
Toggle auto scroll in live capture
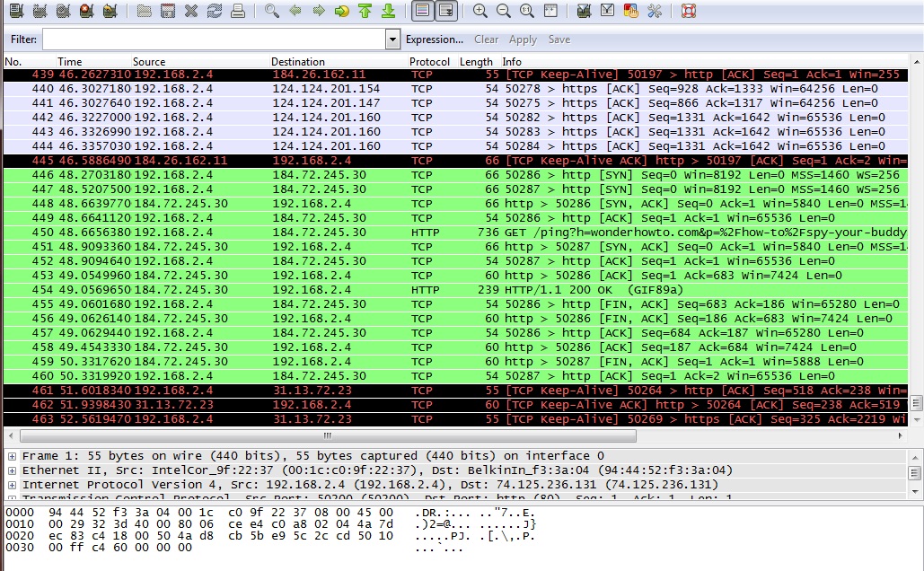[445, 11]
